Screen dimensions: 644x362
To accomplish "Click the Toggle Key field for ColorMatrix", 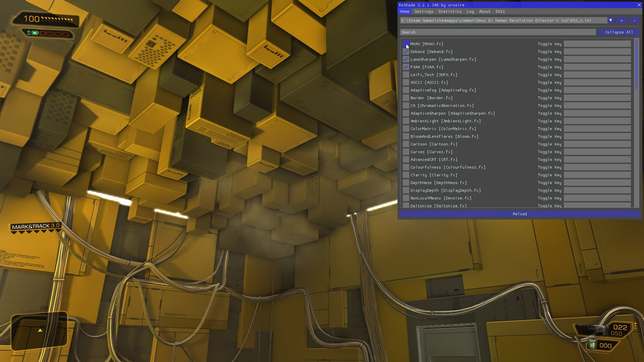I will (597, 129).
